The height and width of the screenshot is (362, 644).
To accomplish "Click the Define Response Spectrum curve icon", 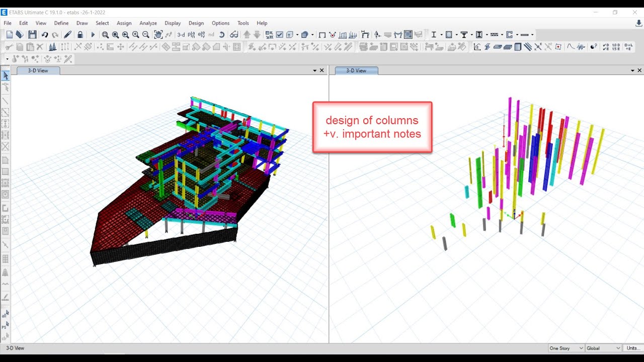I will tap(571, 47).
